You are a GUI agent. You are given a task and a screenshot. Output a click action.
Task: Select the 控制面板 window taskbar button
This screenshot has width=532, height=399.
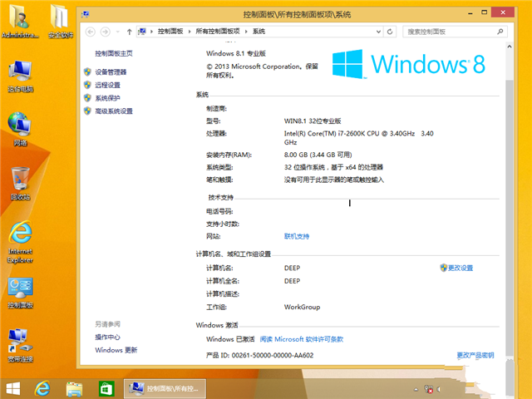[165, 388]
